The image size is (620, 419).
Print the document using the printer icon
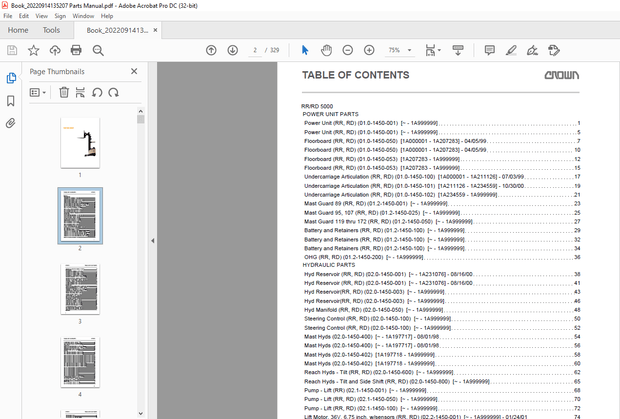(76, 50)
